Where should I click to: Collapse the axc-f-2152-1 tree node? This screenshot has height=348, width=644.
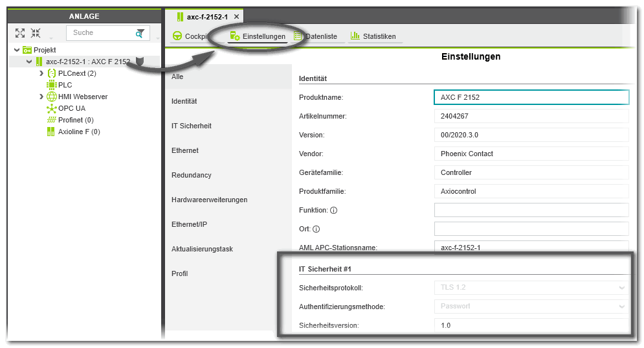29,62
